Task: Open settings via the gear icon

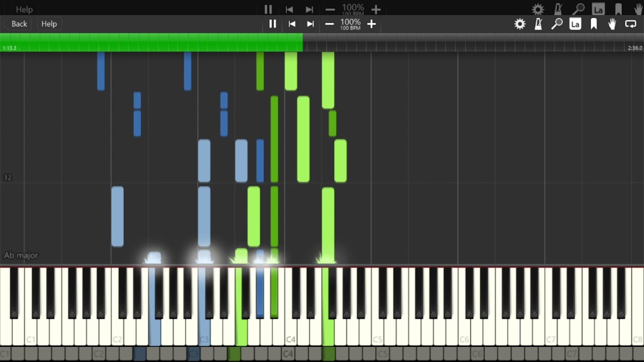Action: coord(520,24)
